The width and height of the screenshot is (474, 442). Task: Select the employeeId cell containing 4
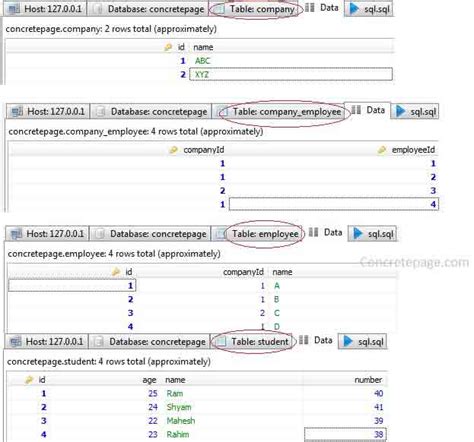click(x=334, y=204)
